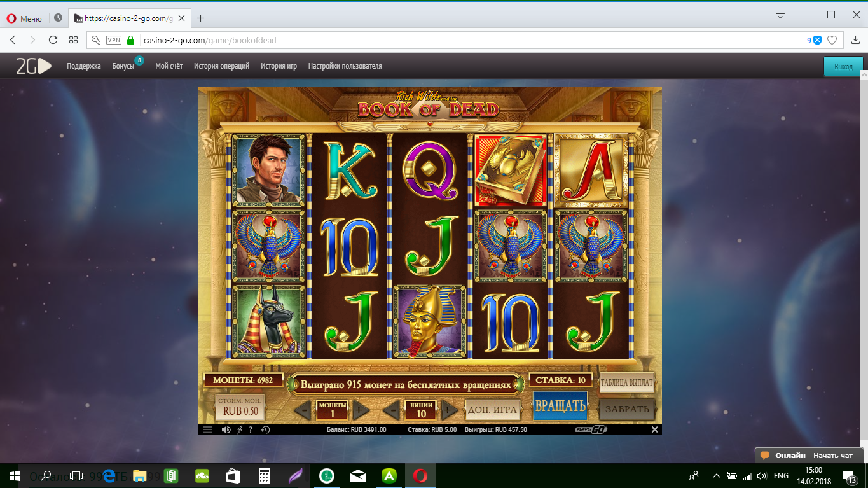The width and height of the screenshot is (868, 488).
Task: Select the casino-2-go browser tab
Action: point(130,18)
